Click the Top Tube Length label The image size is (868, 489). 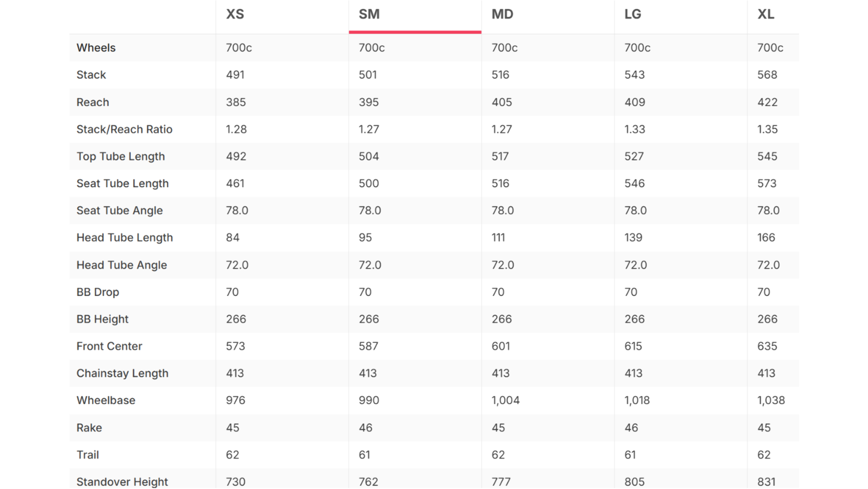click(121, 156)
